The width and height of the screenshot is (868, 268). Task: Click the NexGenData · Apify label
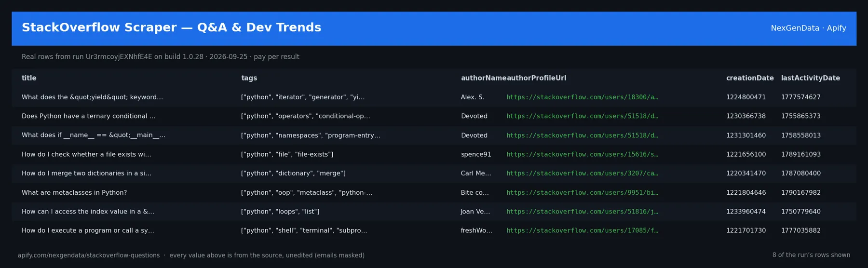[x=808, y=28]
